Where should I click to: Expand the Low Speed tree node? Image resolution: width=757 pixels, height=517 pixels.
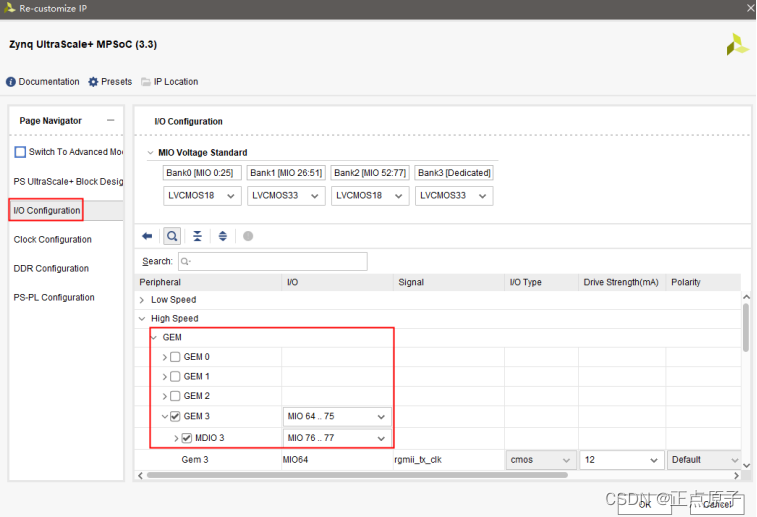click(142, 300)
